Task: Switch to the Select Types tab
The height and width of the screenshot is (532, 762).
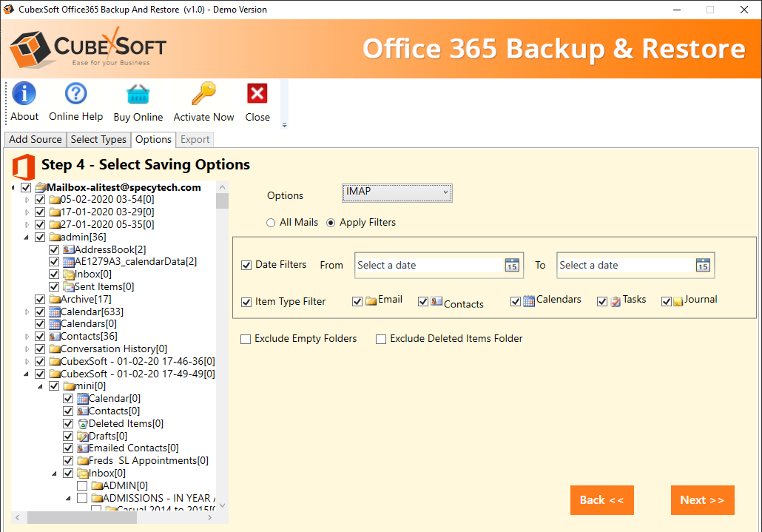Action: 98,139
